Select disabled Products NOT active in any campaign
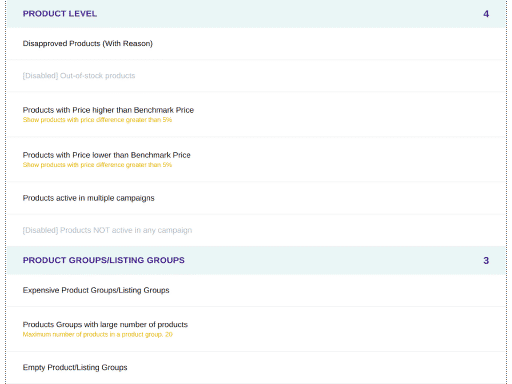Viewport: 512px width, 384px height. point(256,230)
